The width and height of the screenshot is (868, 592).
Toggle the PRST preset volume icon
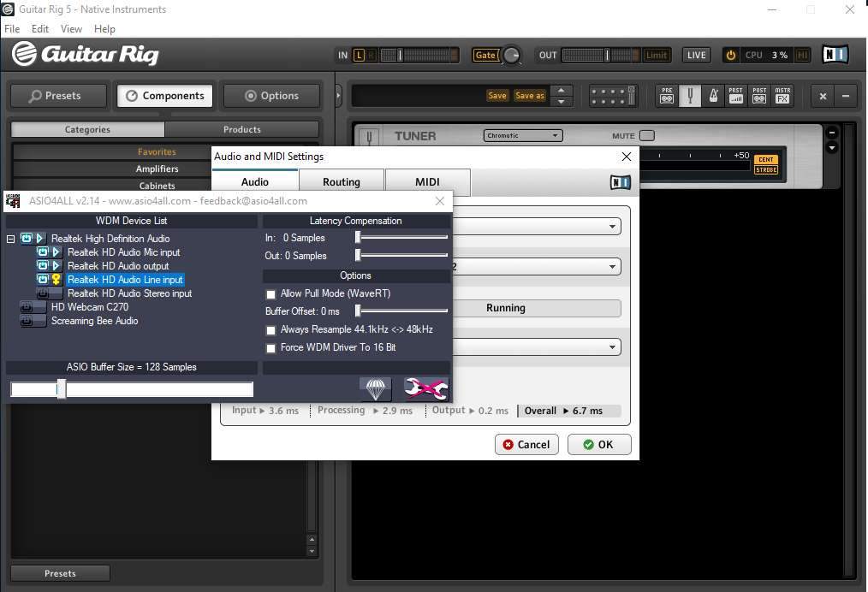tap(735, 96)
